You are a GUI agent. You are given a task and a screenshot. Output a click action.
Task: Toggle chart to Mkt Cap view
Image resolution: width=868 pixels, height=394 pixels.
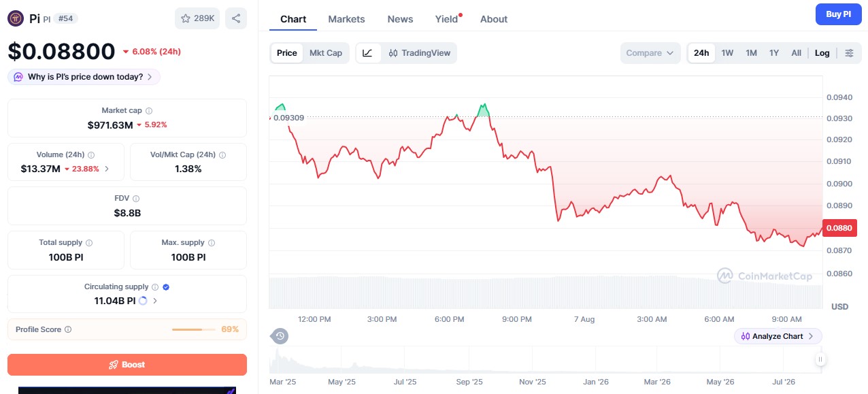coord(326,53)
